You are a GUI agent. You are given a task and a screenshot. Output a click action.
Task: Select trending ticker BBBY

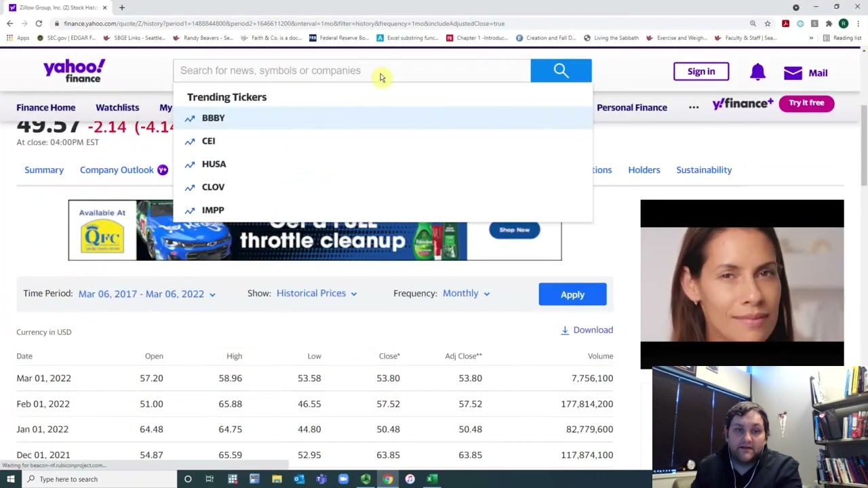pyautogui.click(x=382, y=118)
